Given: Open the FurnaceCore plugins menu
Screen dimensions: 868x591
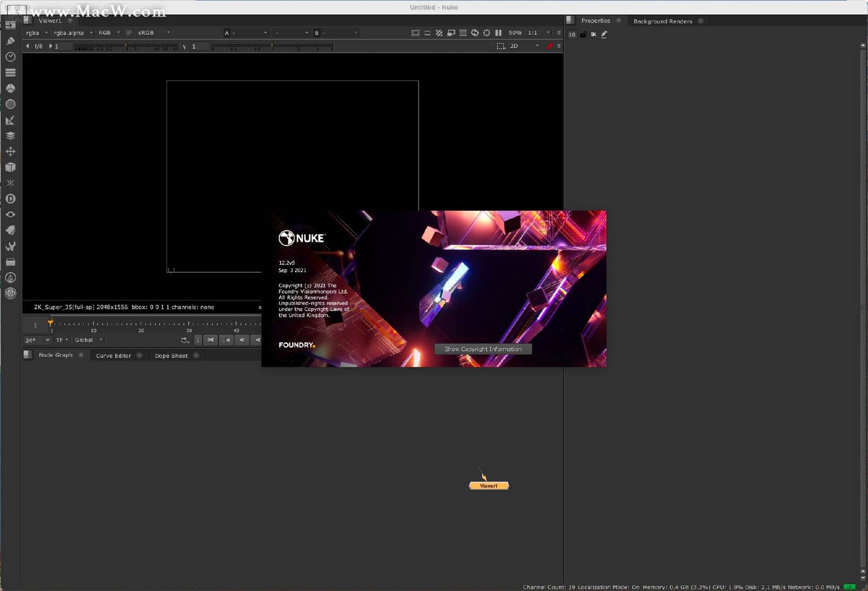Looking at the screenshot, I should [x=10, y=277].
